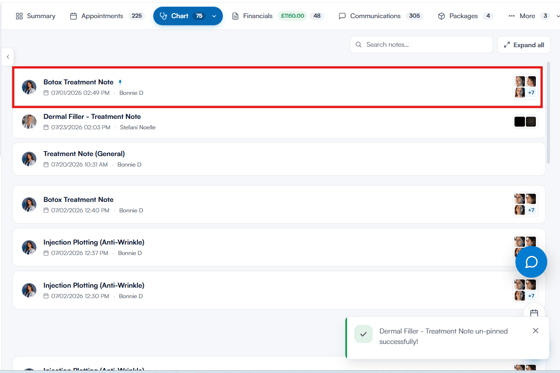Click the Appointments calendar icon

point(73,16)
